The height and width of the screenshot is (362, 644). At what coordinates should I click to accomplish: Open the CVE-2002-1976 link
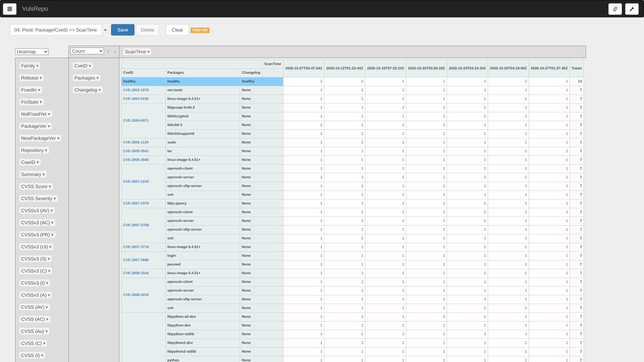coord(136,90)
